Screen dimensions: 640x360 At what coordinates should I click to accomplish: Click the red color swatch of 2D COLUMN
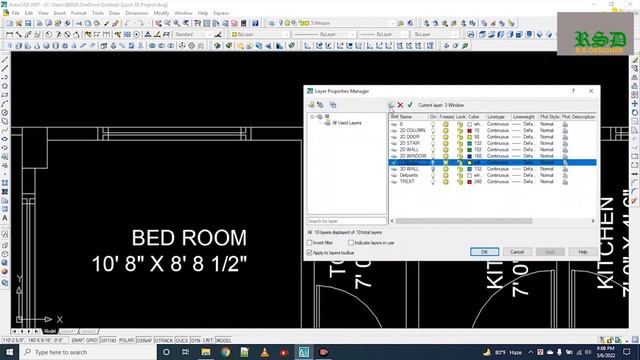(469, 131)
